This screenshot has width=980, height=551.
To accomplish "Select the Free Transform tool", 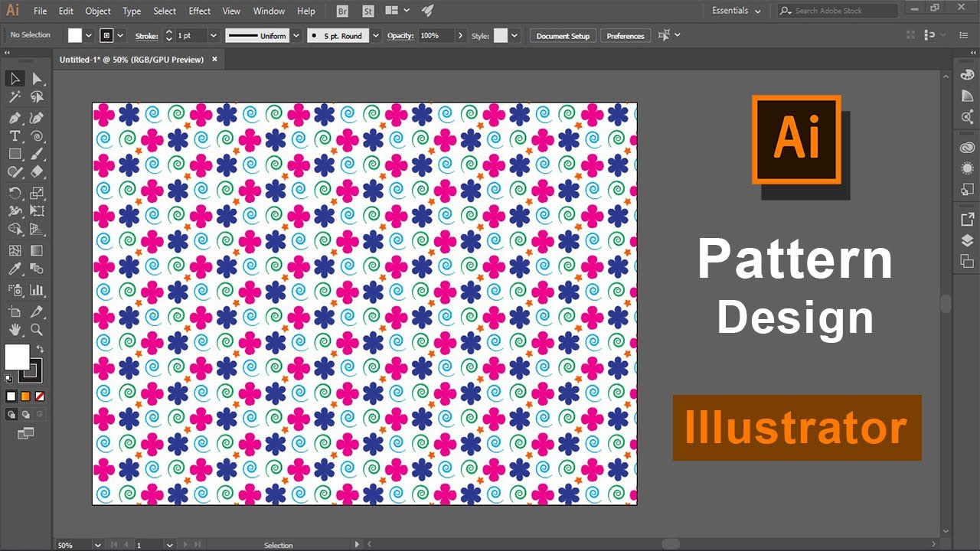I will click(37, 210).
